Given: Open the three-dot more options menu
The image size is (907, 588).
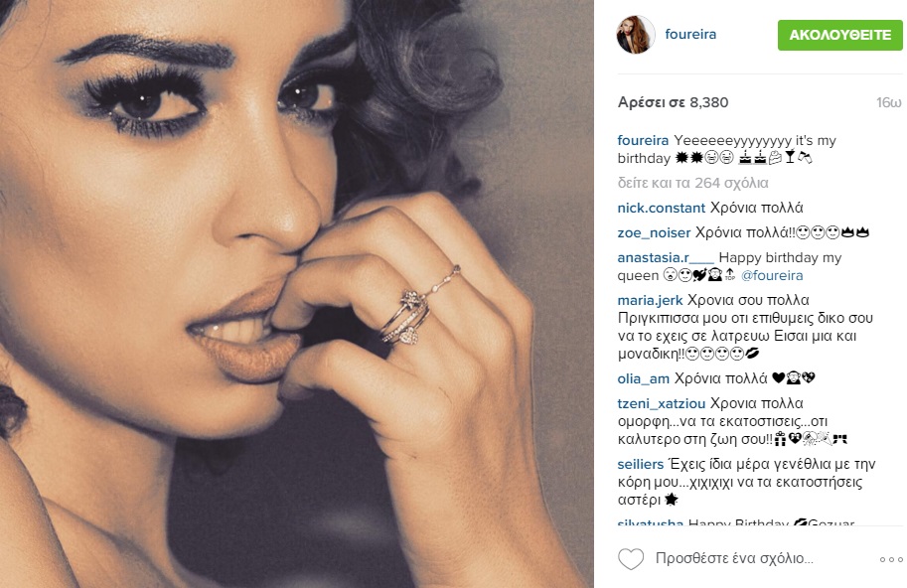Looking at the screenshot, I should click(x=891, y=559).
